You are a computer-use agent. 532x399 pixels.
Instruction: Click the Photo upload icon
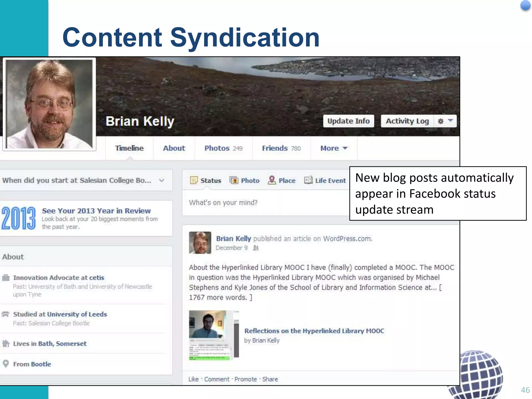tap(234, 180)
